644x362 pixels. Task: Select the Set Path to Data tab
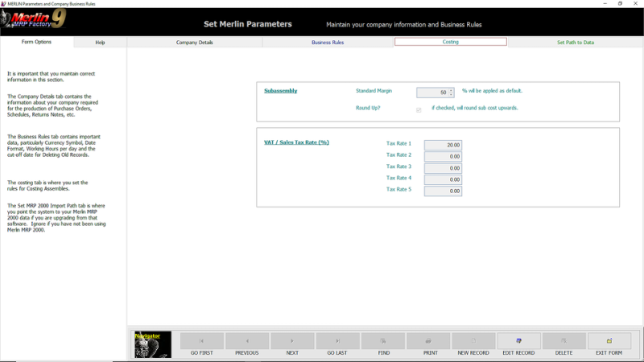tap(576, 42)
